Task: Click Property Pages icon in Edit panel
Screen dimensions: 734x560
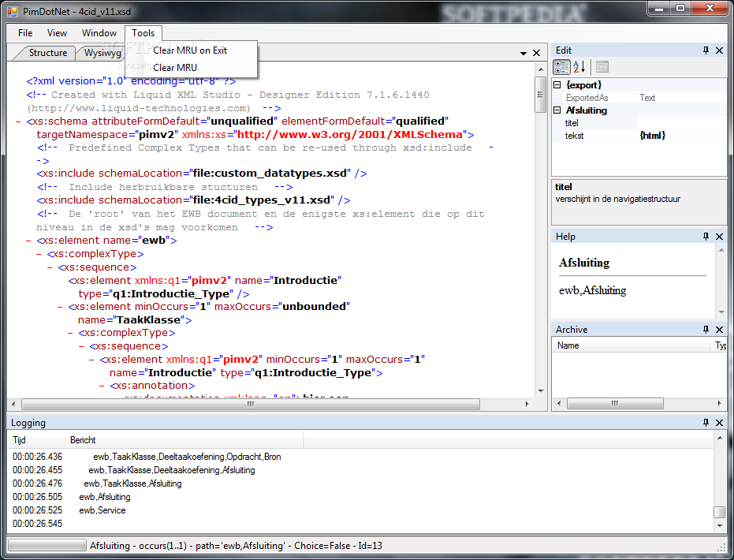Action: click(602, 67)
